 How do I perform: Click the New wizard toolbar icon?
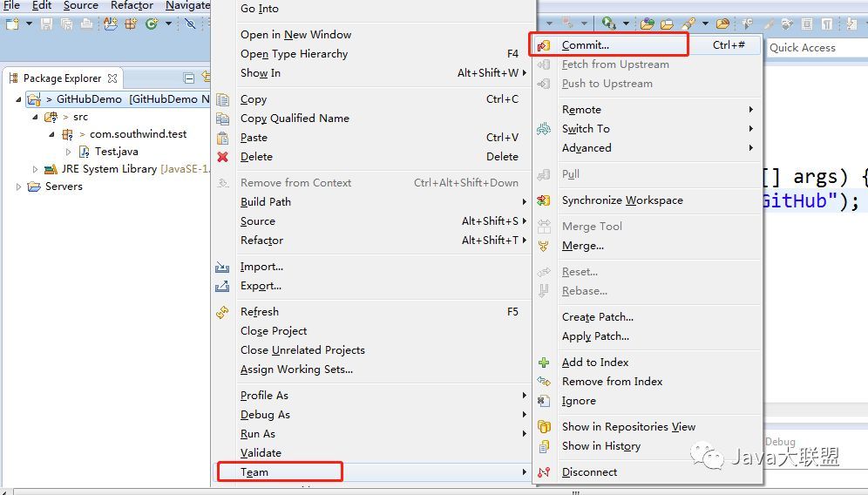pos(12,24)
